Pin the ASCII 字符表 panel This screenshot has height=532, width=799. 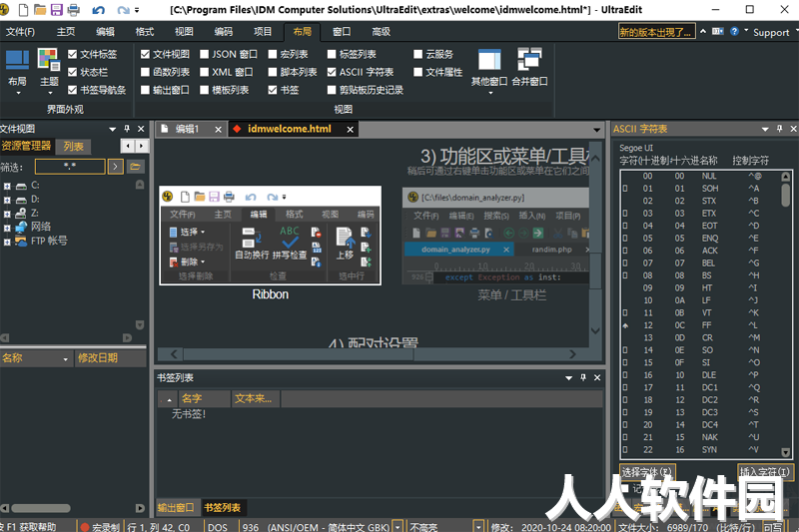(x=779, y=129)
